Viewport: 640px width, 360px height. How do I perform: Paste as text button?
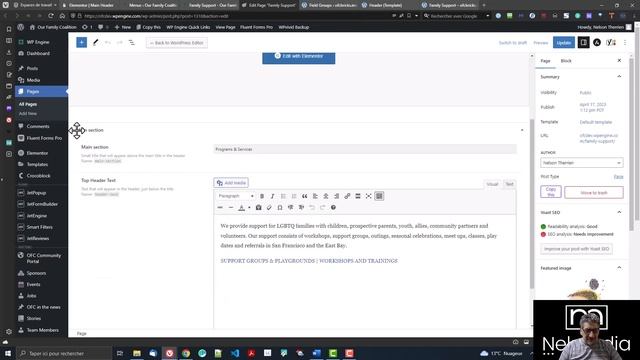[258, 208]
